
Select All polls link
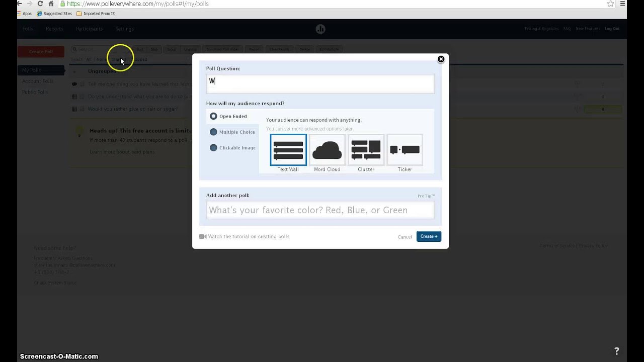pos(89,59)
